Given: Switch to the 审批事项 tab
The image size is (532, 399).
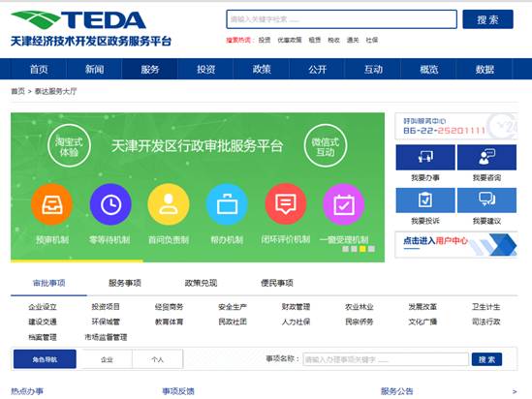Looking at the screenshot, I should (48, 283).
